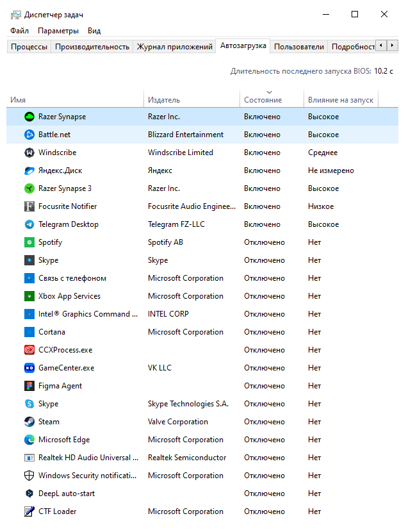Click the GameCenter.exe icon
Viewport: 406px width, 532px height.
[x=29, y=368]
